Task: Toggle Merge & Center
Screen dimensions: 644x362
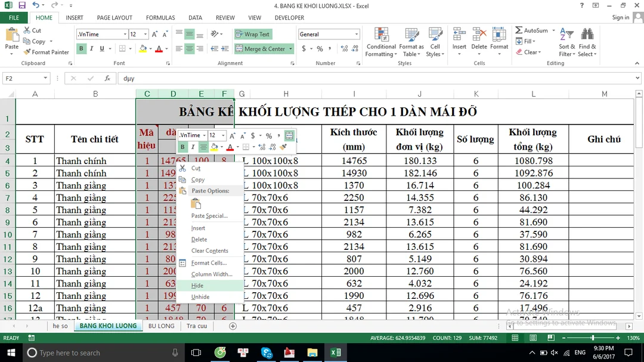Action: pyautogui.click(x=261, y=48)
